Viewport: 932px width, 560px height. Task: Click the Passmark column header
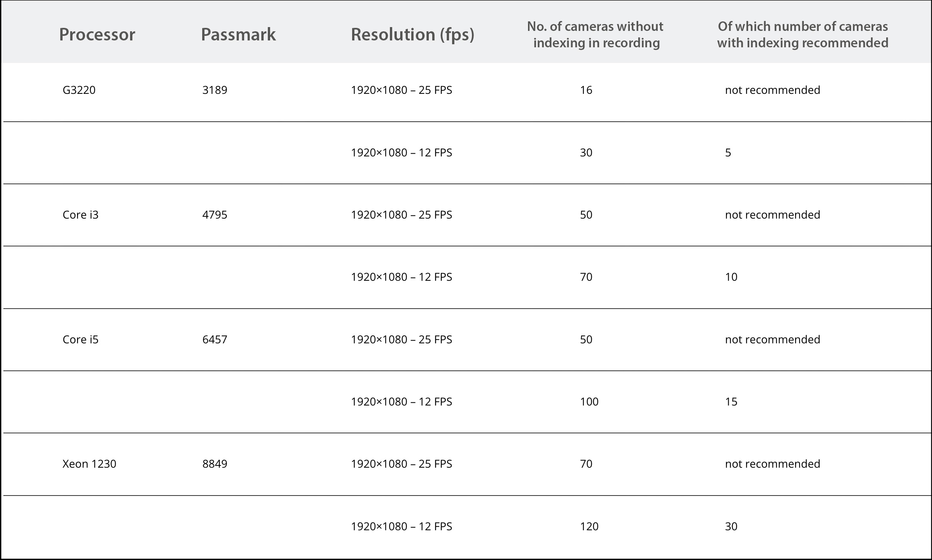pyautogui.click(x=238, y=34)
